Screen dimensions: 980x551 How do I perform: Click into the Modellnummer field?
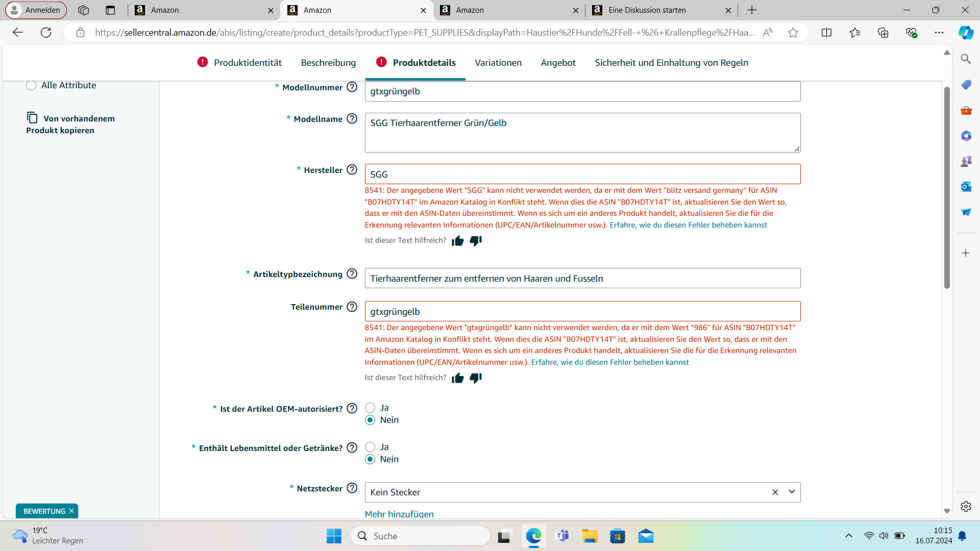tap(582, 91)
